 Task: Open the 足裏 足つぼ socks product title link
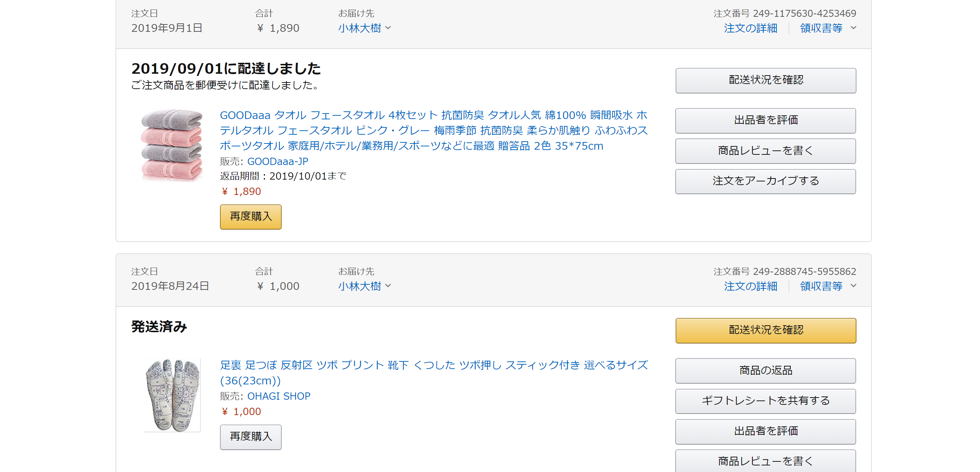[x=433, y=372]
